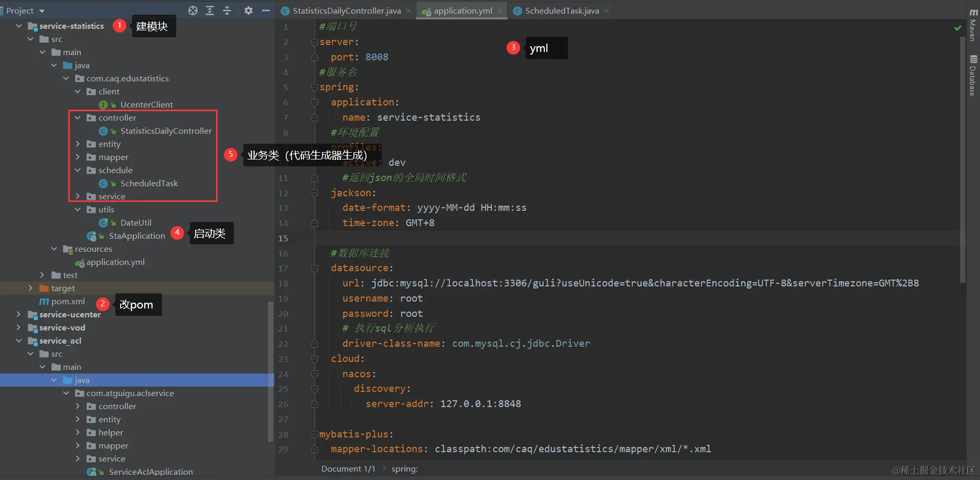This screenshot has height=480, width=980.
Task: Click the com.caq.edustatistics package icon
Action: click(80, 79)
